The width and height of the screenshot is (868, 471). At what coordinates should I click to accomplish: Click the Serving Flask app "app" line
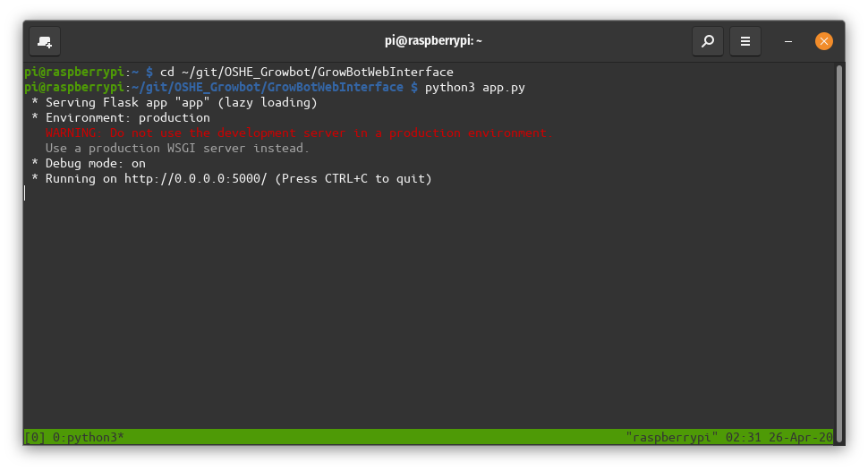tap(181, 103)
